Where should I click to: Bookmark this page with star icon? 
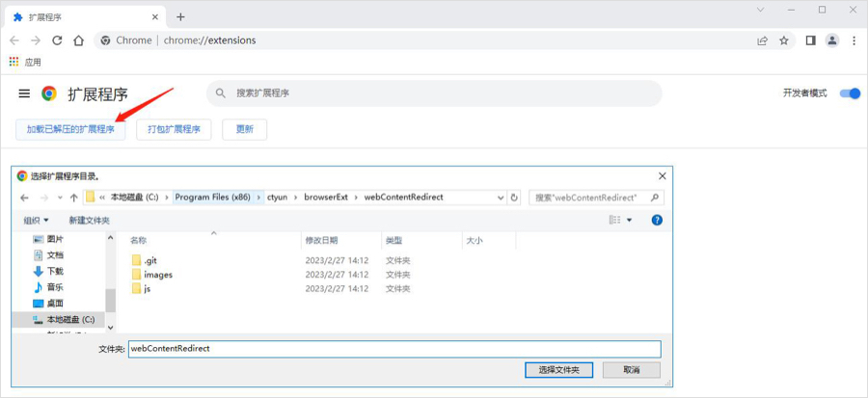click(784, 40)
